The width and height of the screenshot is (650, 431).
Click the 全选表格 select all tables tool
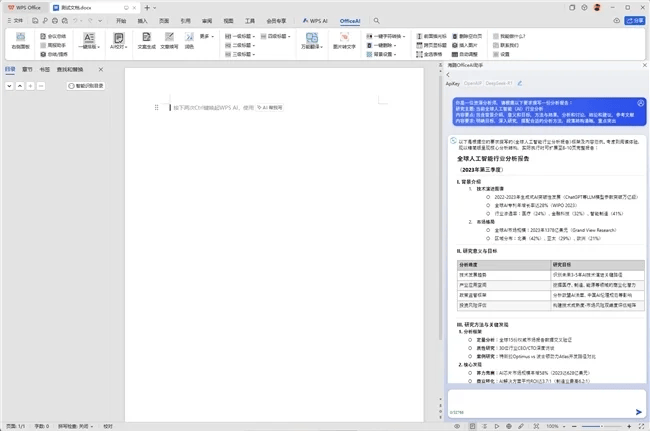(429, 54)
